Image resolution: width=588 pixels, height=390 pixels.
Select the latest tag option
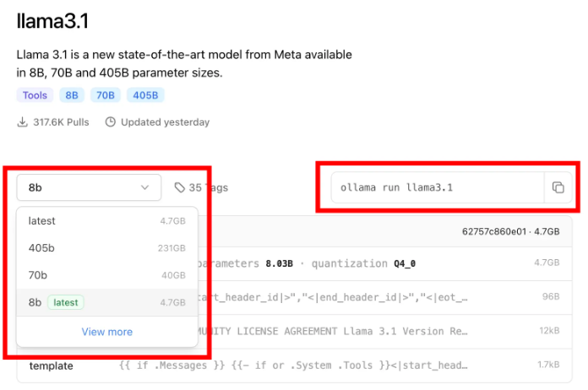pos(107,221)
